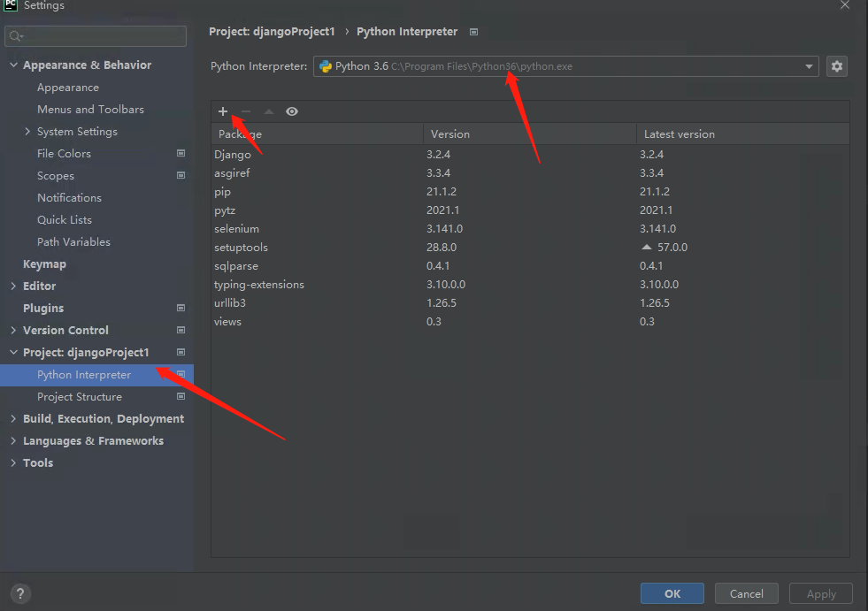868x611 pixels.
Task: Open Notifications settings
Action: [x=69, y=198]
